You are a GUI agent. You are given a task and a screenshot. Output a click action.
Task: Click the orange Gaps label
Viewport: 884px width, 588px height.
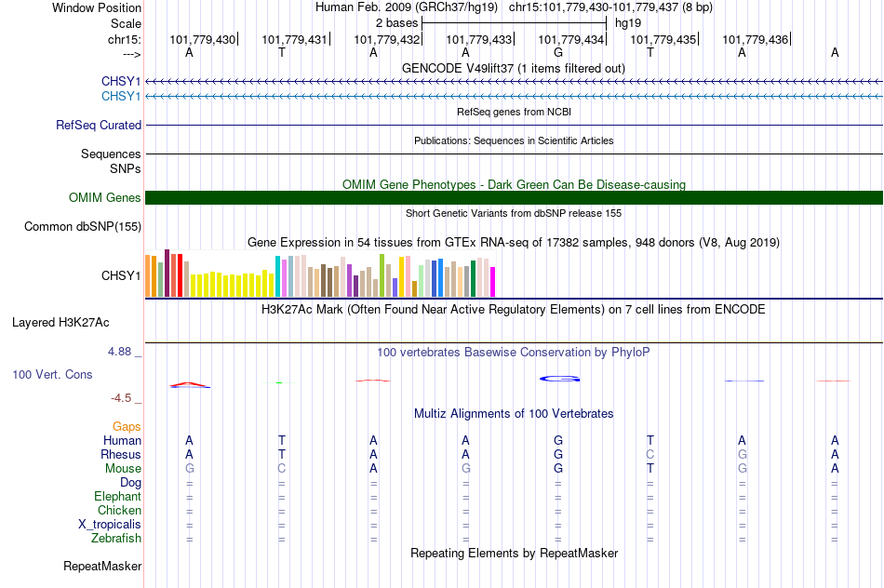pyautogui.click(x=127, y=427)
